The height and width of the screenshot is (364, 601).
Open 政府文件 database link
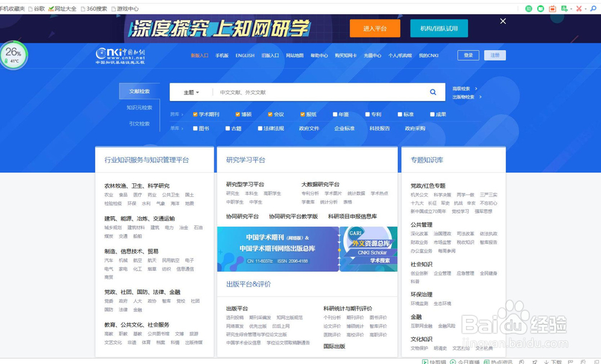point(309,129)
